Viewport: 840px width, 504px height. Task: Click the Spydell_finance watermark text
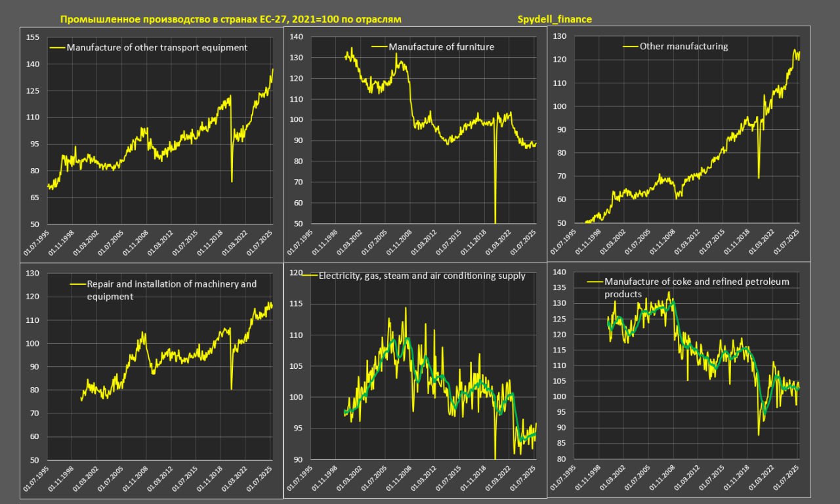tap(555, 19)
